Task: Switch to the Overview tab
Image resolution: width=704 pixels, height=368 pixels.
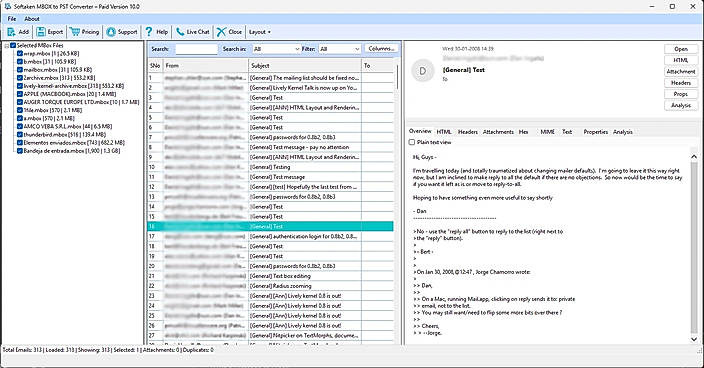Action: pyautogui.click(x=420, y=131)
